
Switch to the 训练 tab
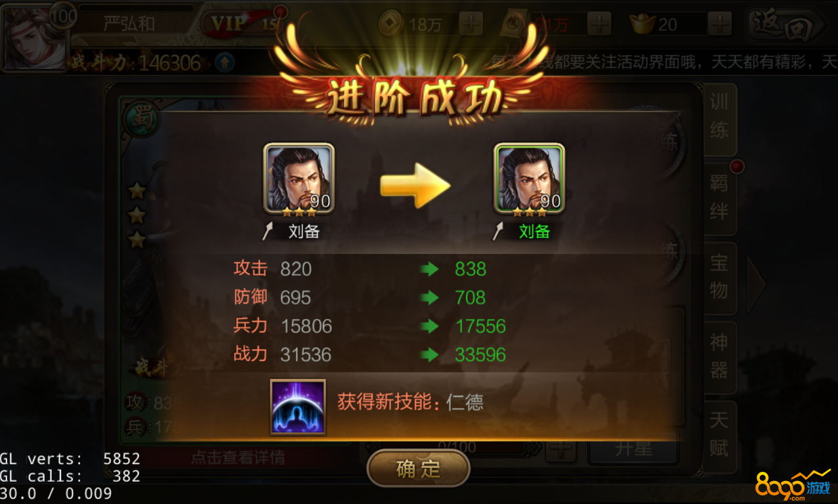(719, 116)
